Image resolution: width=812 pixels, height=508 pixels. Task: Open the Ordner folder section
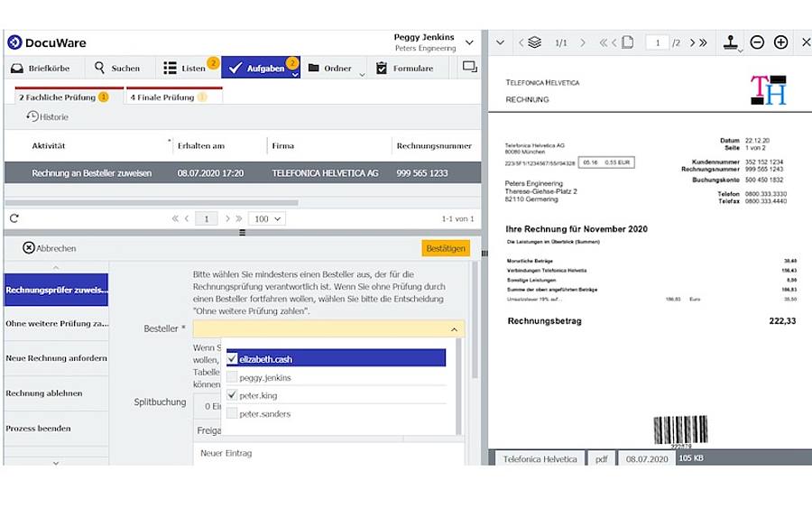(x=330, y=68)
